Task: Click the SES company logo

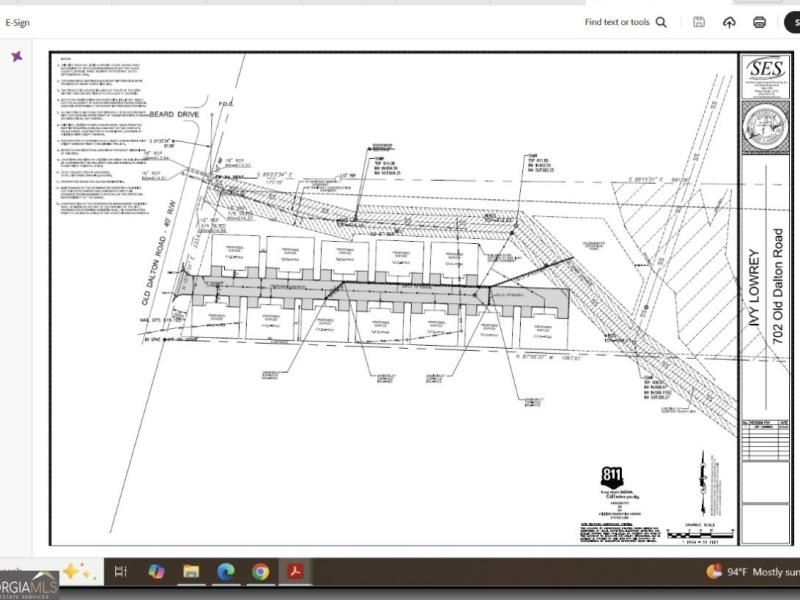Action: [765, 70]
